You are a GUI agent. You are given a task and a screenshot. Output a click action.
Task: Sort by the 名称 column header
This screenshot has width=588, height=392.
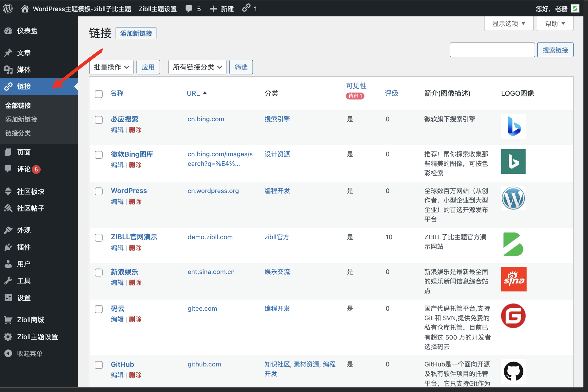pos(117,93)
